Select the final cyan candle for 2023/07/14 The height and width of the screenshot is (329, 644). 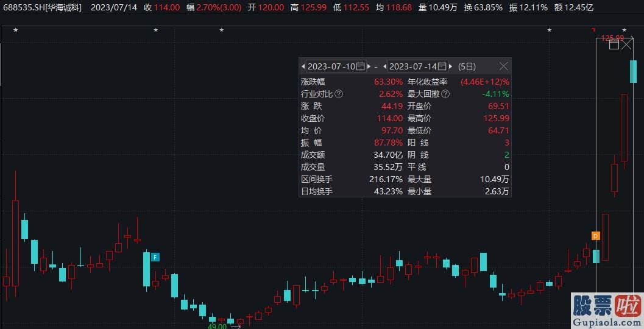click(x=633, y=71)
